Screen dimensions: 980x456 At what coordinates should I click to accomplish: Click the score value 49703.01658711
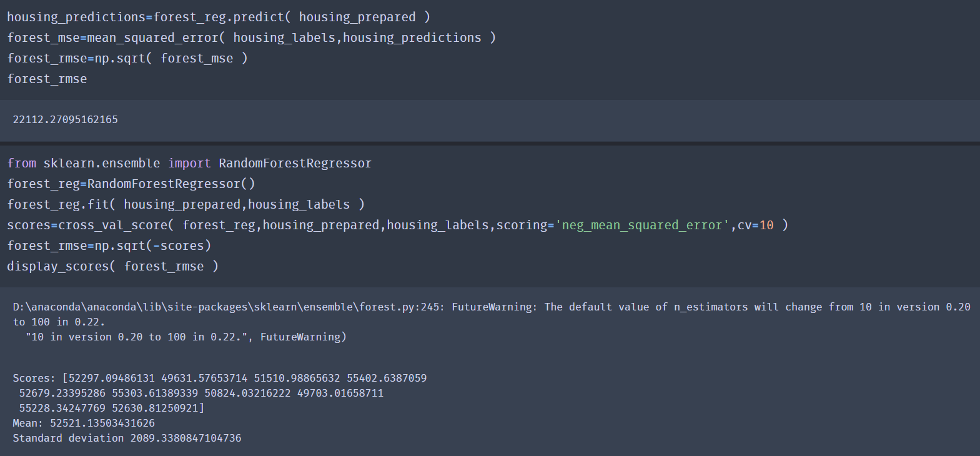click(340, 394)
